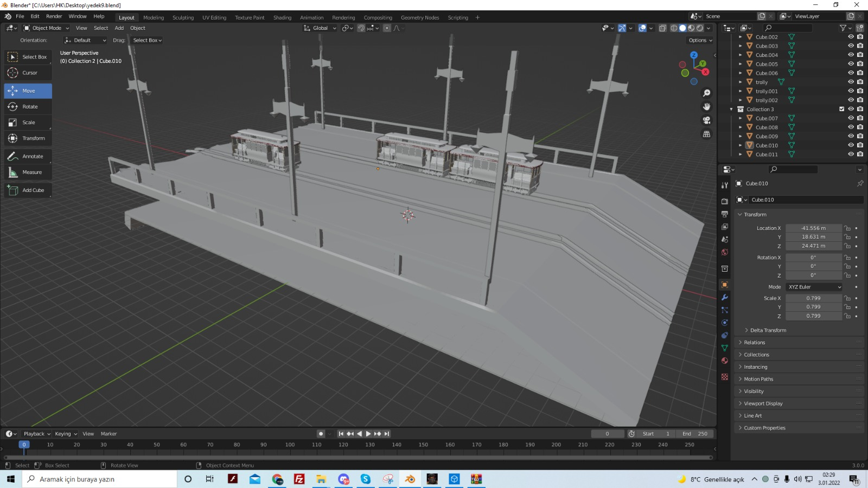Screen dimensions: 868x488
Task: Open the timeline Keying menu
Action: [x=66, y=434]
